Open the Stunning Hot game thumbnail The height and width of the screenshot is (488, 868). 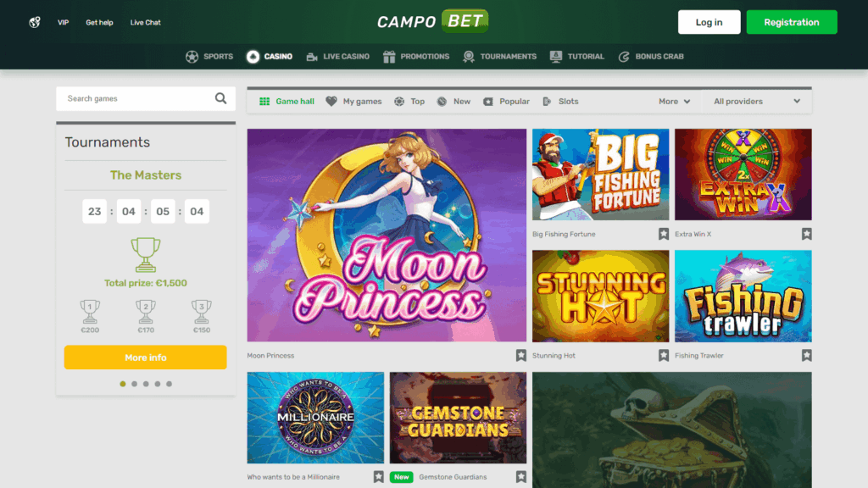coord(600,296)
